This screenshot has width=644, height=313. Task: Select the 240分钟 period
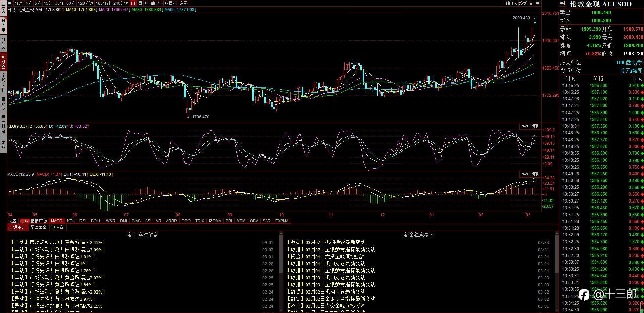point(121,3)
